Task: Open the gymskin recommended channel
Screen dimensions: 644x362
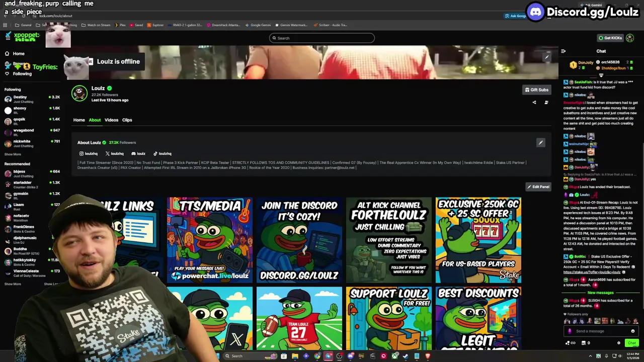Action: 32,196
